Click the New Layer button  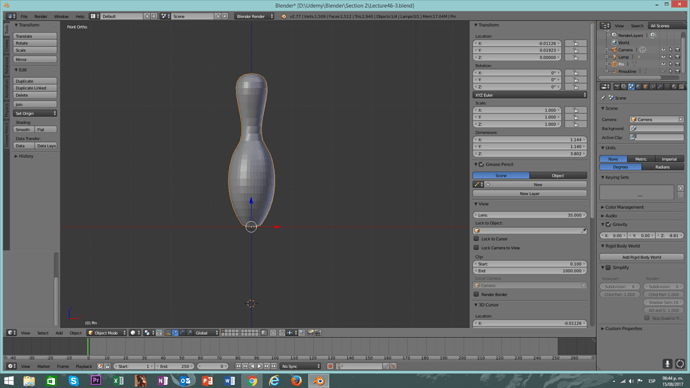tap(530, 194)
